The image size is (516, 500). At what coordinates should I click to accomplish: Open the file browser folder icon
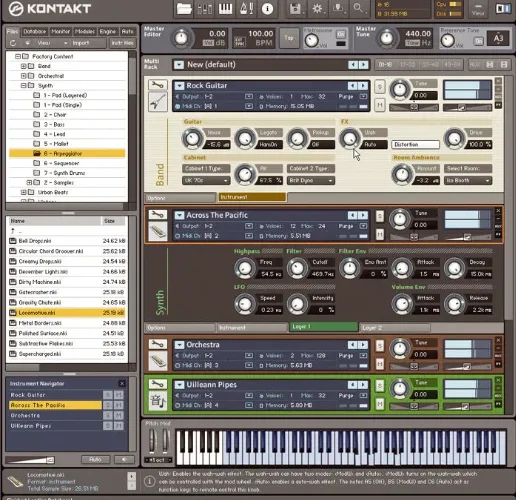[184, 9]
